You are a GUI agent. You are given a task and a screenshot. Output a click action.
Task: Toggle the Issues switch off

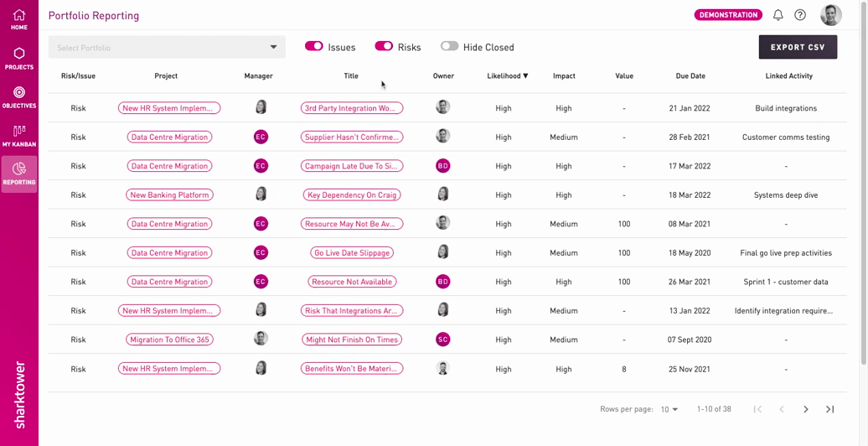click(314, 47)
